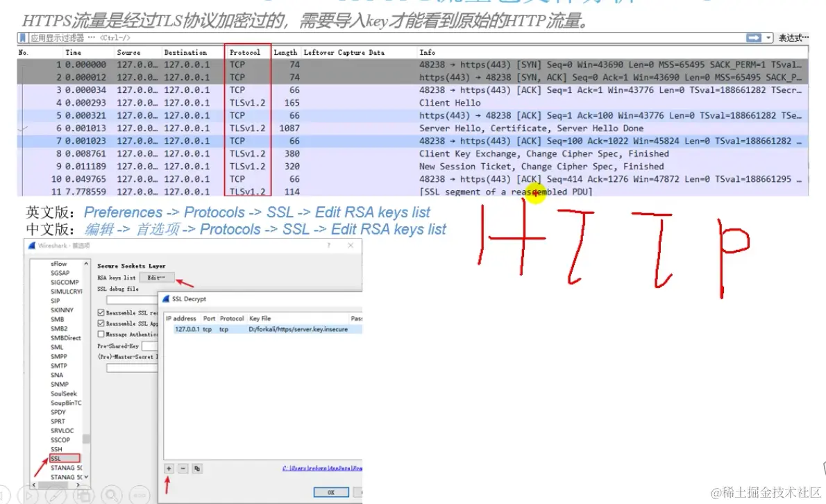The image size is (826, 504).
Task: Click the blue apply filter arrow button
Action: 754,38
